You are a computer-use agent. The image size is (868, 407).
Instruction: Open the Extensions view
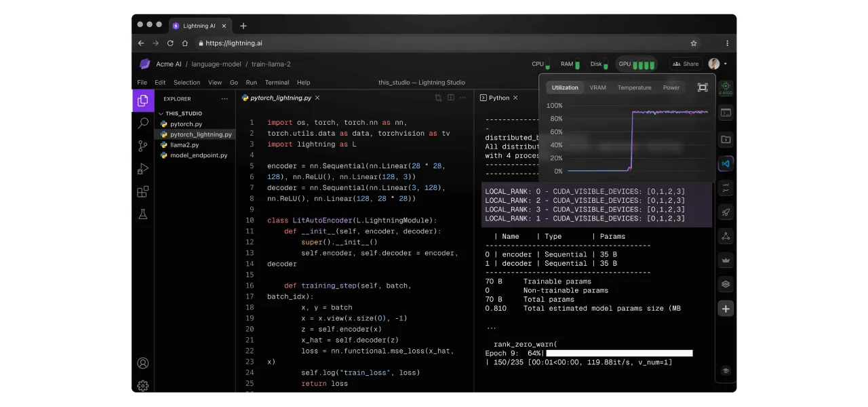(143, 192)
